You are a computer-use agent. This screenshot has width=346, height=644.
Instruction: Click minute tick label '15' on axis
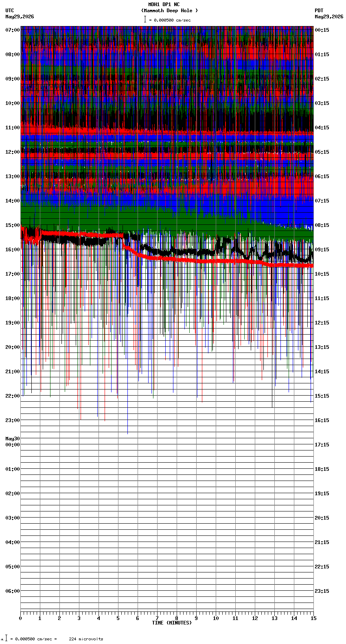pyautogui.click(x=313, y=618)
